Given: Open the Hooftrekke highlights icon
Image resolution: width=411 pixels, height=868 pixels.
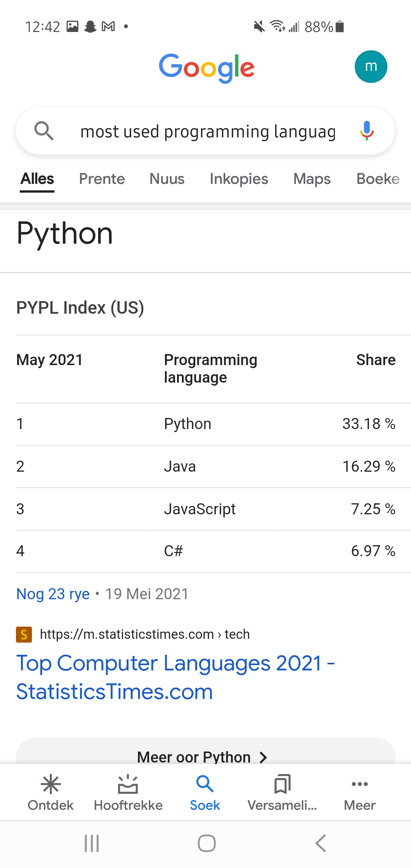Looking at the screenshot, I should (x=128, y=785).
